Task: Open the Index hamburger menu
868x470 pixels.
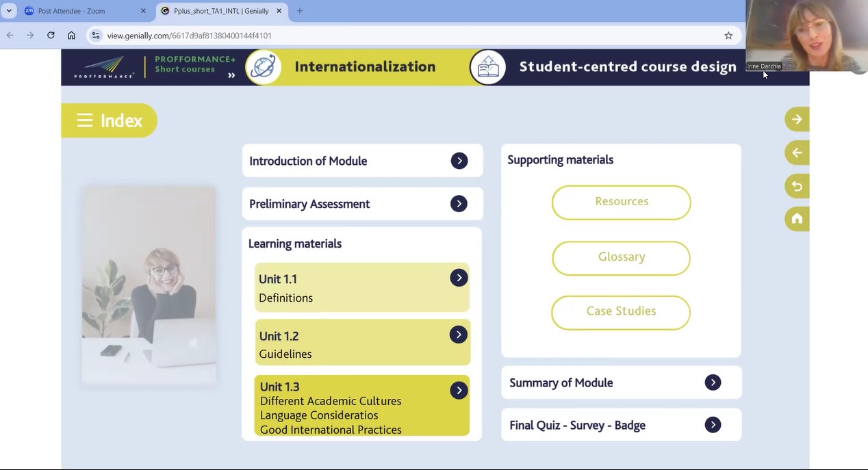Action: coord(85,121)
